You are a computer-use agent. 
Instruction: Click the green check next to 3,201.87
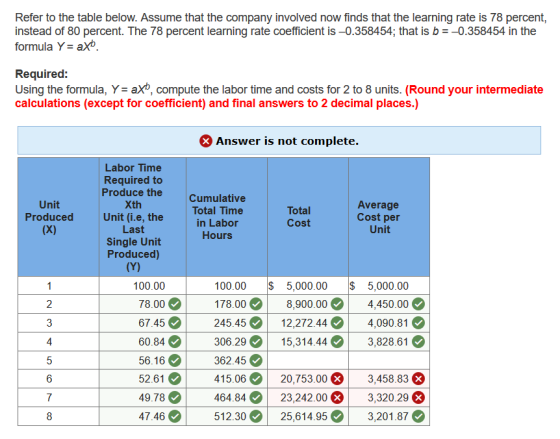tap(418, 416)
